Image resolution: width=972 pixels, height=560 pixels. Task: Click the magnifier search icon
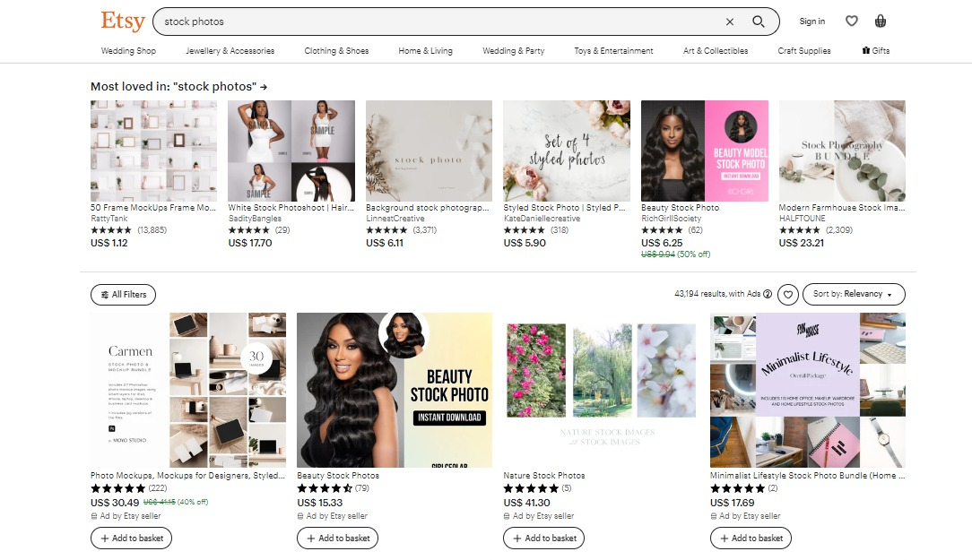[x=758, y=22]
